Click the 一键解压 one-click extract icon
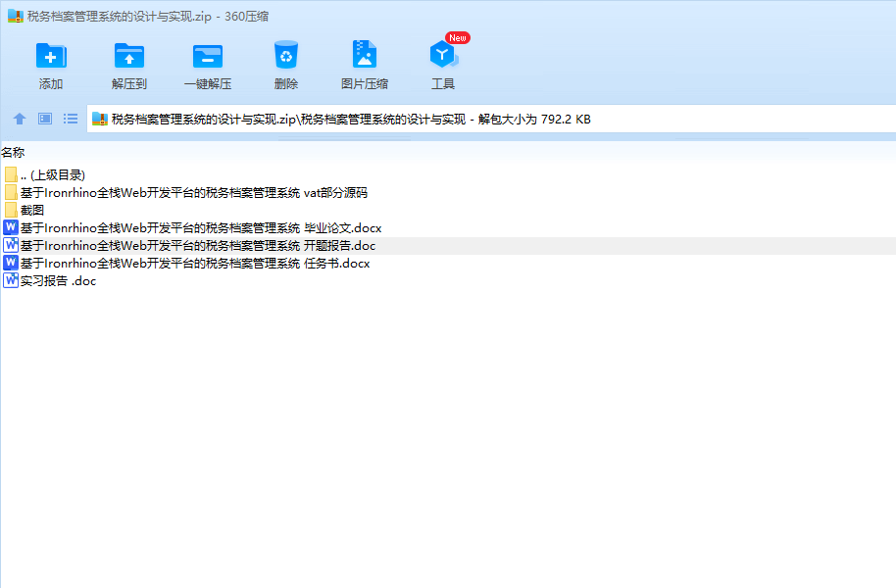This screenshot has width=896, height=588. (208, 56)
